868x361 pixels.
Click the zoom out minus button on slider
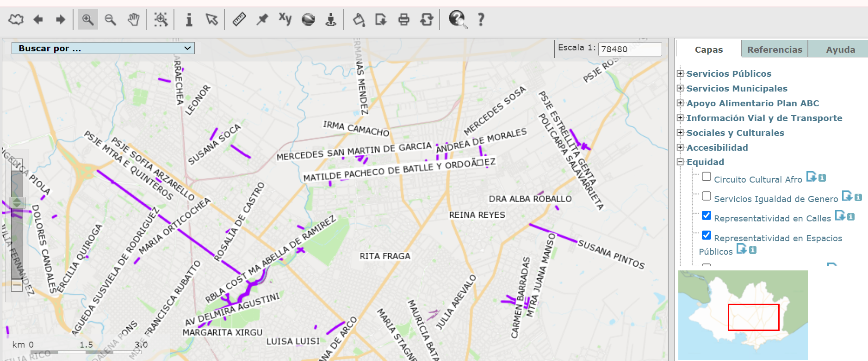click(x=17, y=285)
